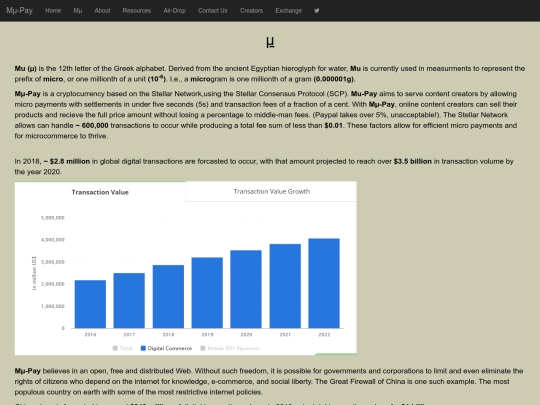Screen dimensions: 540x405
Task: Click the 2,000,000 axis label
Action: tap(53, 284)
